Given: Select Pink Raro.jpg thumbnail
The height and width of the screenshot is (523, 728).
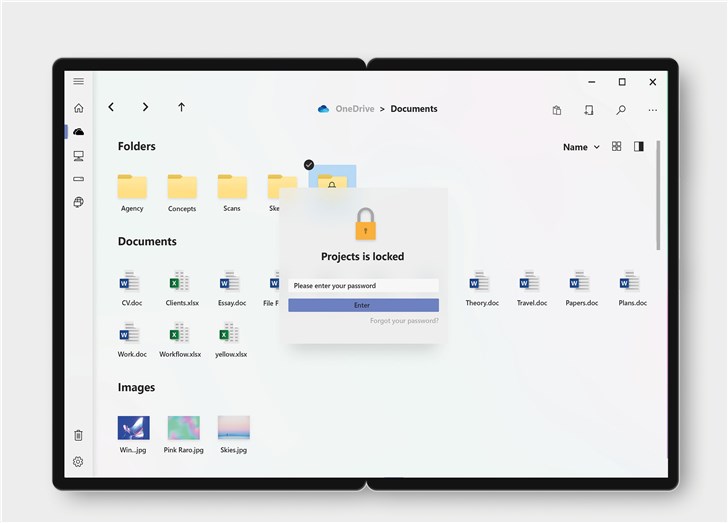Looking at the screenshot, I should [183, 428].
